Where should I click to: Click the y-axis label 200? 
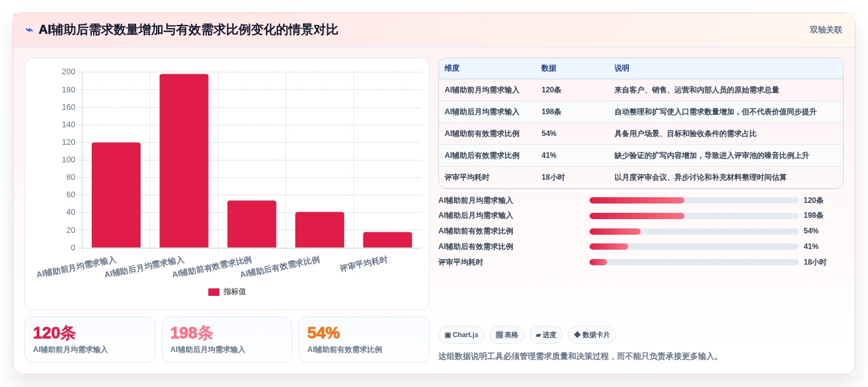69,72
